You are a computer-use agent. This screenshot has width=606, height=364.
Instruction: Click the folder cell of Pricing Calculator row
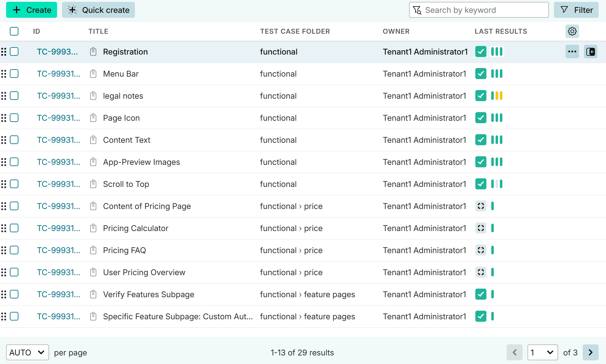291,228
